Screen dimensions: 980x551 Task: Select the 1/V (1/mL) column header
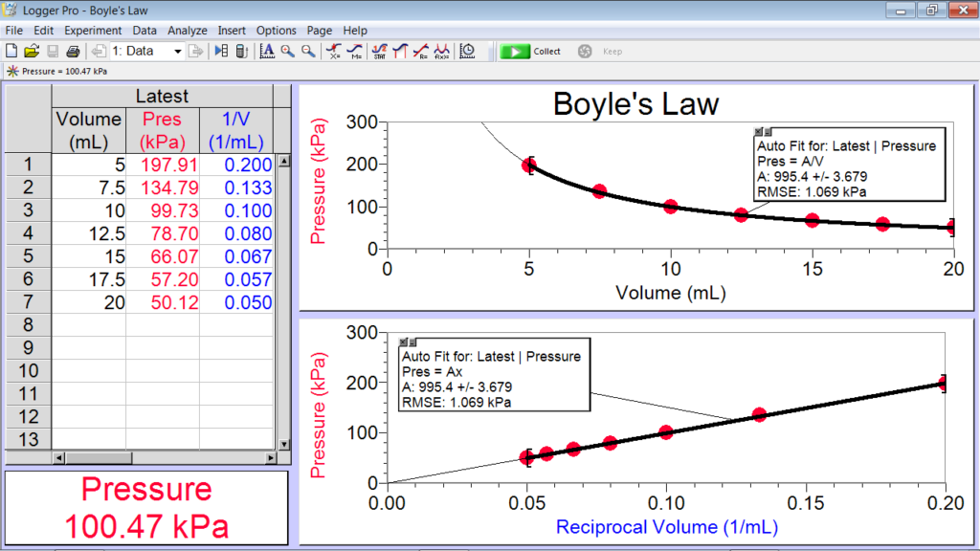click(236, 130)
